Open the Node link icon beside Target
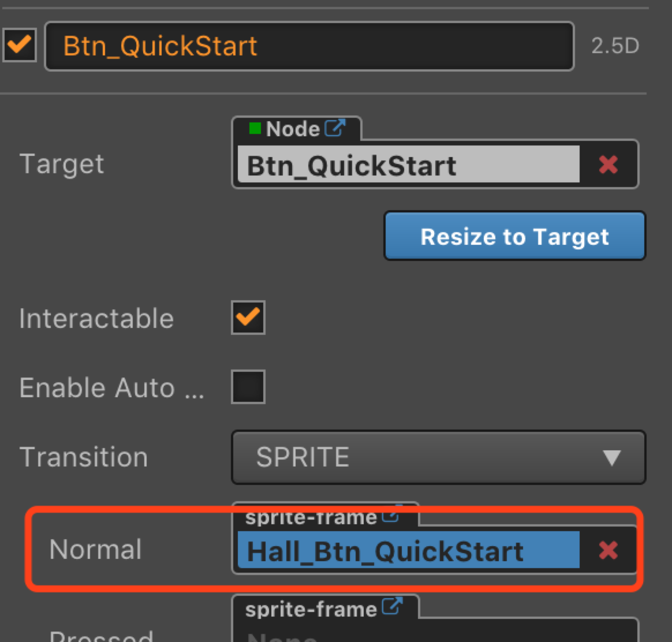Image resolution: width=672 pixels, height=642 pixels. click(335, 128)
